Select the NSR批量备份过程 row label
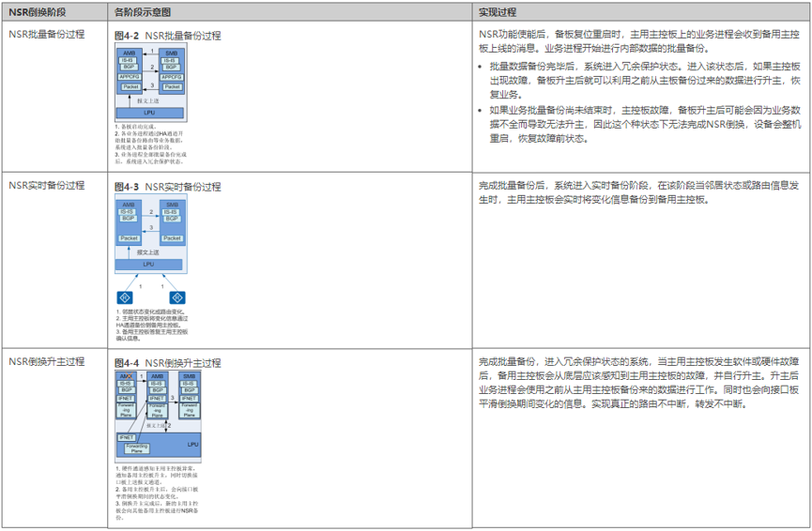Image resolution: width=812 pixels, height=531 pixels. pyautogui.click(x=46, y=35)
